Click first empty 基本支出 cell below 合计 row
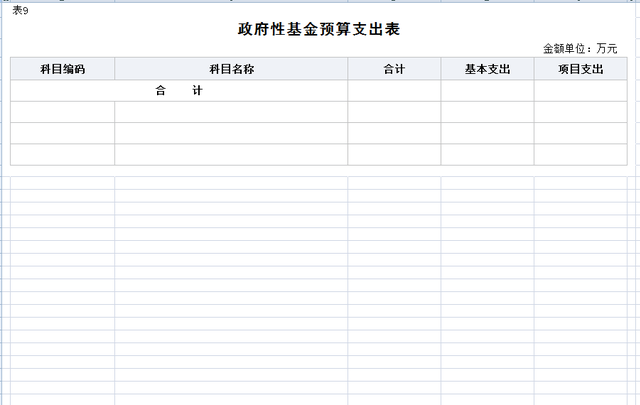 tap(487, 112)
